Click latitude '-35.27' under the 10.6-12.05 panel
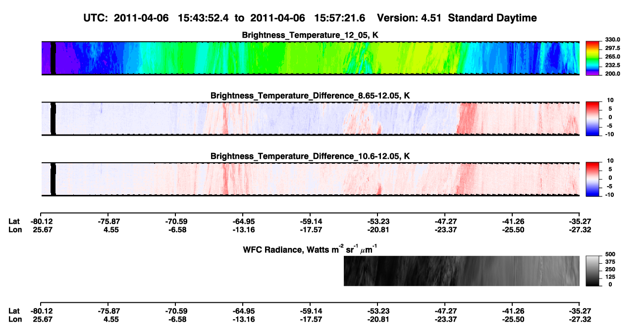 coord(580,221)
